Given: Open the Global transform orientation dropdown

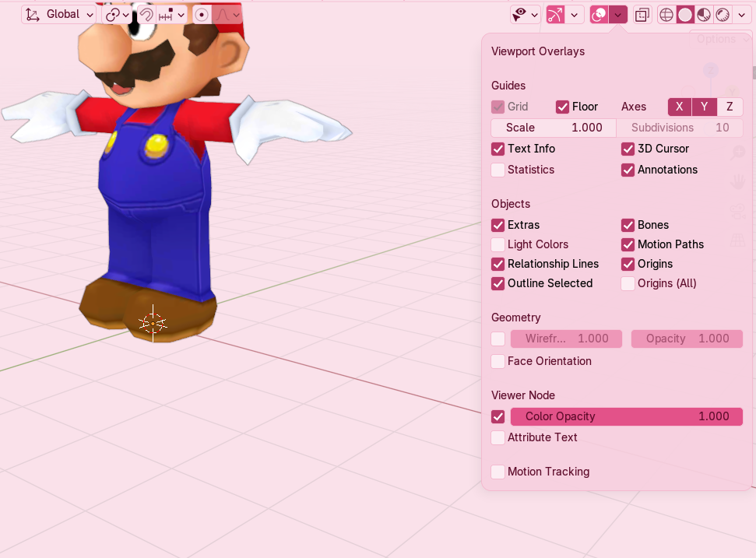Looking at the screenshot, I should coord(59,15).
